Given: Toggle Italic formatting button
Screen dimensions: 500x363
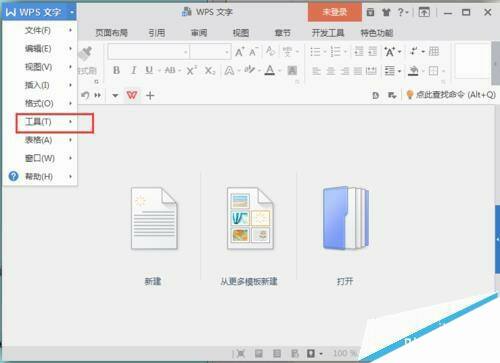Looking at the screenshot, I should [133, 70].
